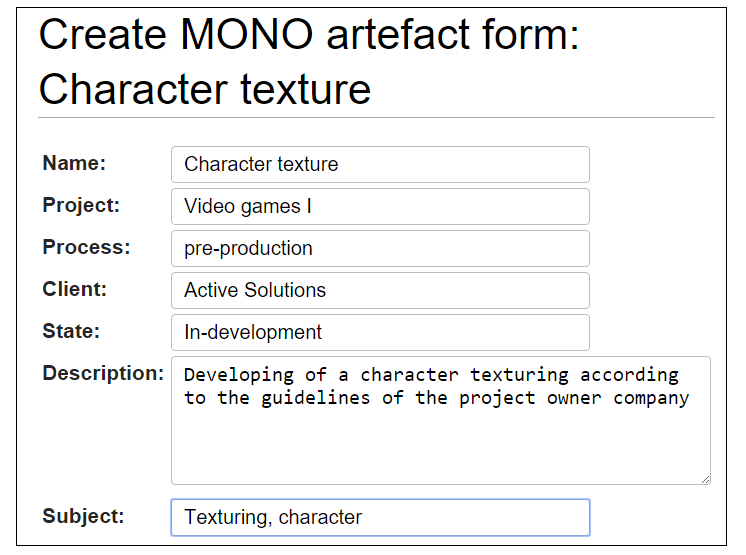
Task: Click the Subject: label
Action: (x=83, y=516)
